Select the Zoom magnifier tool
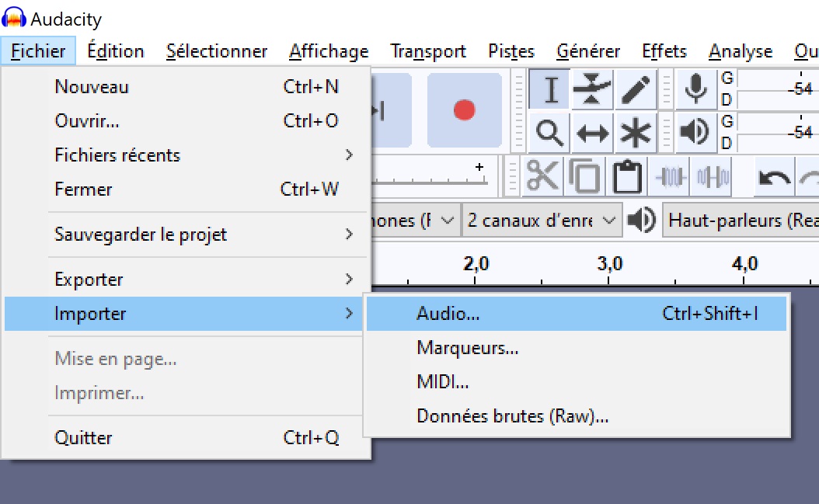 (550, 133)
